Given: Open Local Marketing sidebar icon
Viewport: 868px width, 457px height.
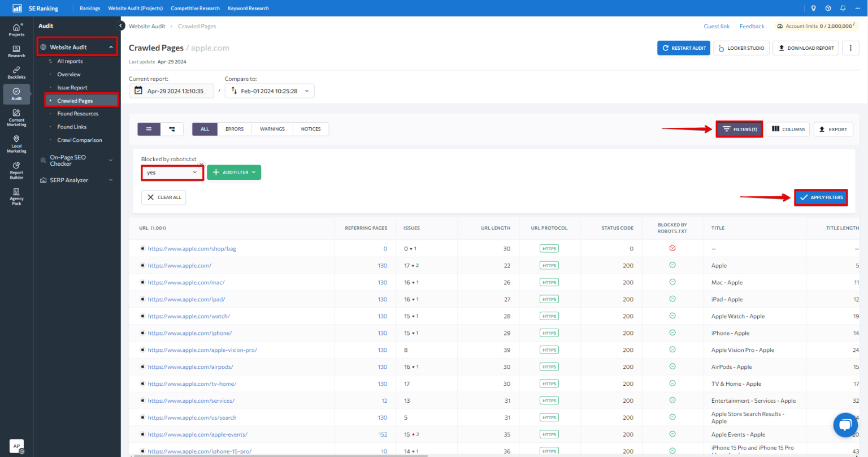Looking at the screenshot, I should (16, 144).
